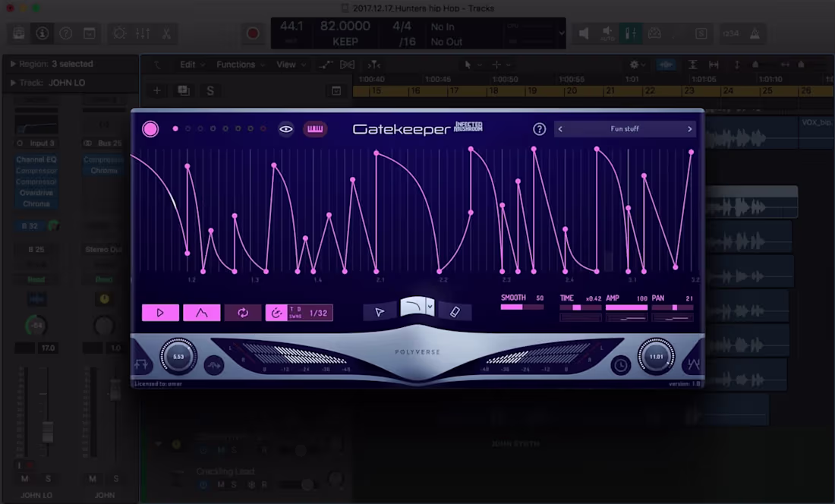This screenshot has height=504, width=835.
Task: Click the Logic record button
Action: (253, 33)
